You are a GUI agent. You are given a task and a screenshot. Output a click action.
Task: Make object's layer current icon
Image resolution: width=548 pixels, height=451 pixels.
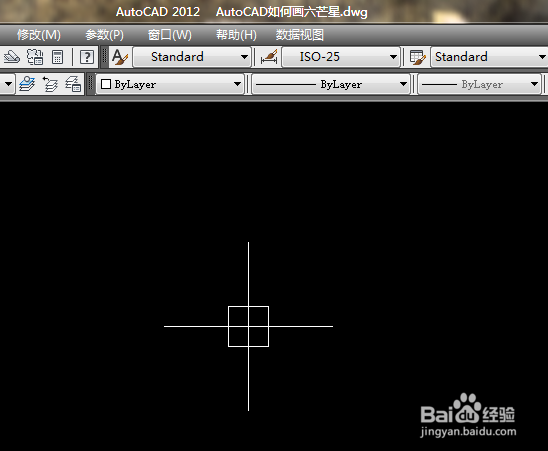pos(27,84)
